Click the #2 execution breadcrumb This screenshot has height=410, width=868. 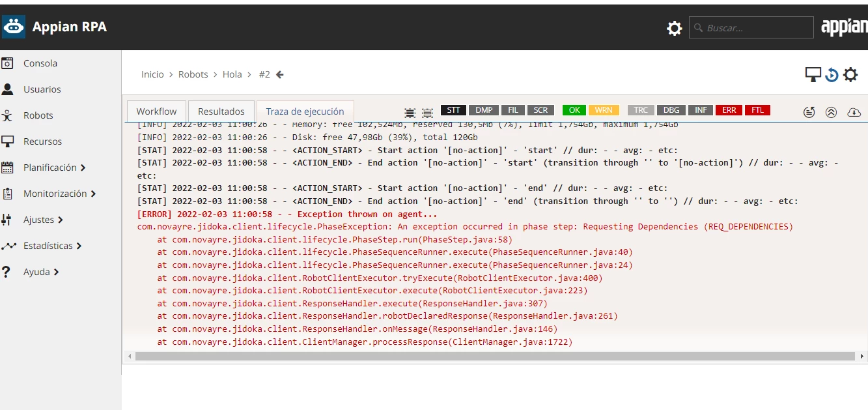(x=264, y=74)
